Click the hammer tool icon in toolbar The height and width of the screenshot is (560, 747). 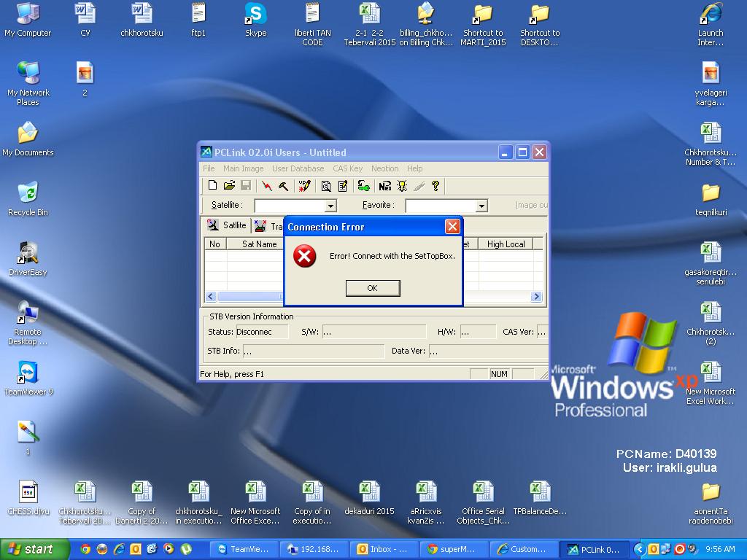click(x=284, y=186)
